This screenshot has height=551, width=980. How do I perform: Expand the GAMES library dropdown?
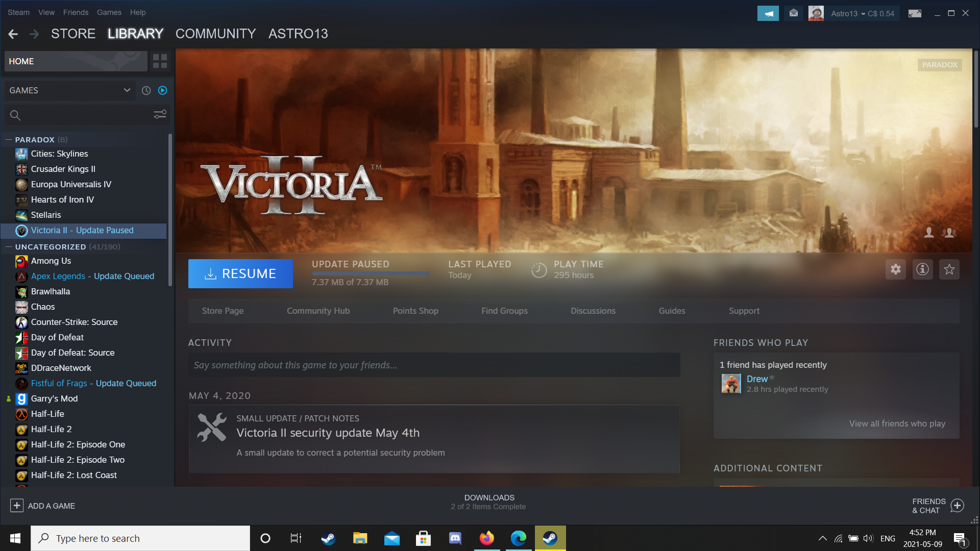127,90
